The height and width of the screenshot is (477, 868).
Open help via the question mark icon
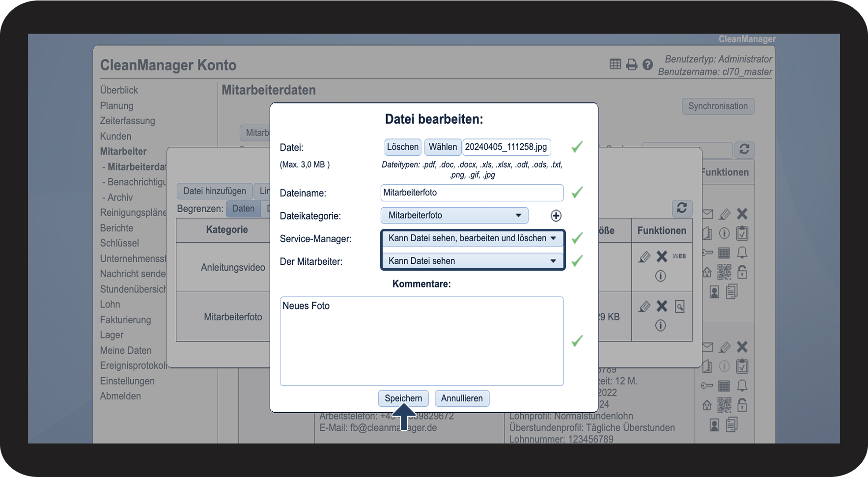[647, 65]
